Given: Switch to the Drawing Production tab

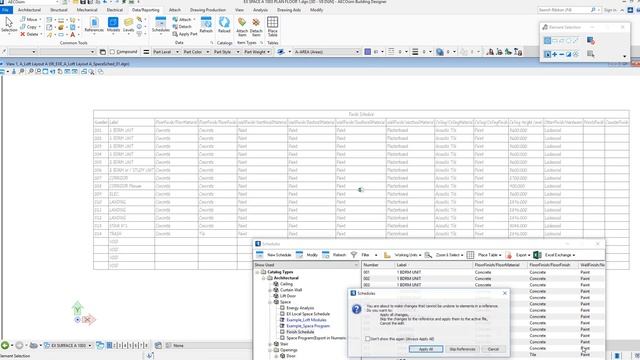Looking at the screenshot, I should [x=208, y=10].
